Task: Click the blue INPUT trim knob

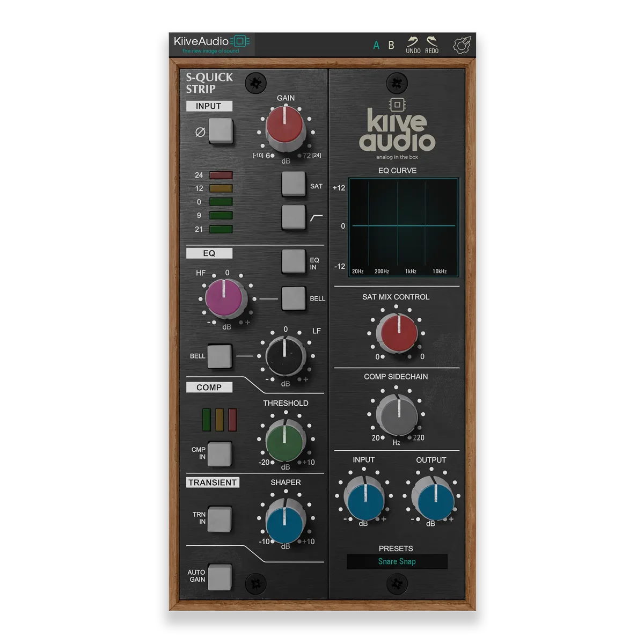Action: (365, 500)
